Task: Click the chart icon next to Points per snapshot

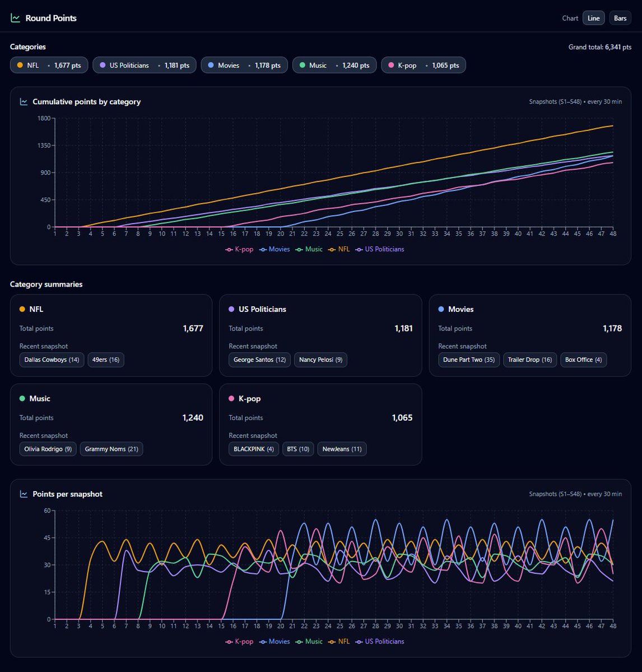Action: click(x=24, y=494)
